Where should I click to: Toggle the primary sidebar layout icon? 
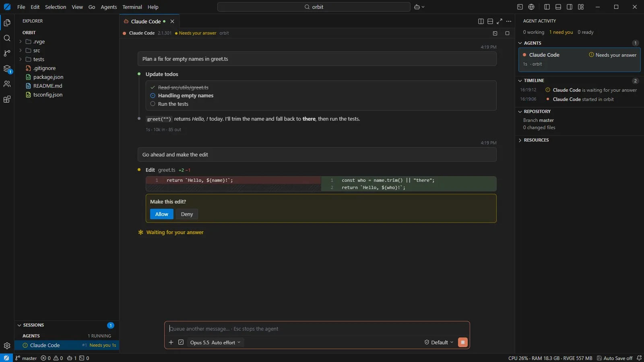coord(547,7)
